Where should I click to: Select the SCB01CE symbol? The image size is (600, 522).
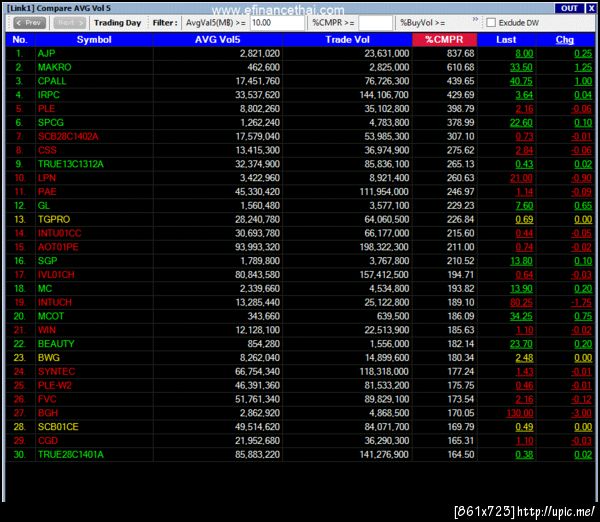pyautogui.click(x=58, y=427)
